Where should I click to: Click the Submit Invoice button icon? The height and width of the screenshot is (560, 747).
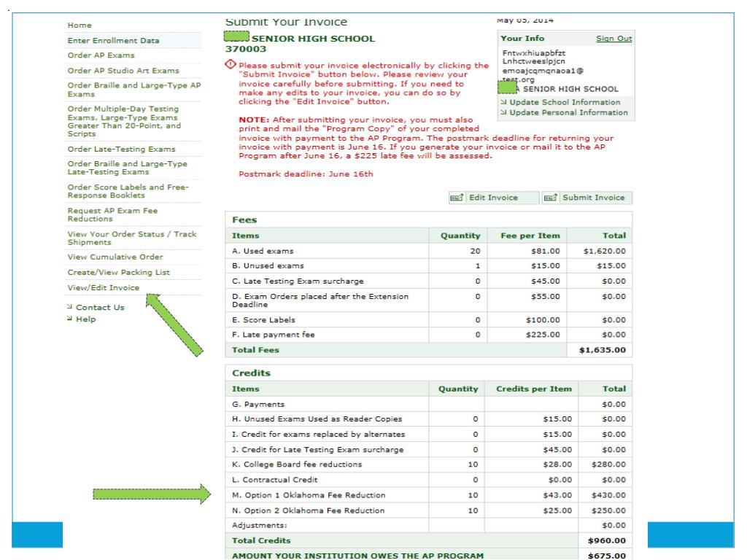pyautogui.click(x=550, y=198)
